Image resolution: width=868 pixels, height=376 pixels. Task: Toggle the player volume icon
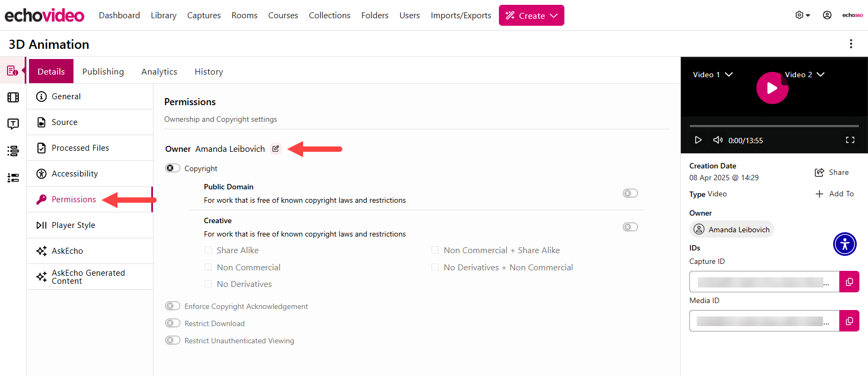click(718, 140)
